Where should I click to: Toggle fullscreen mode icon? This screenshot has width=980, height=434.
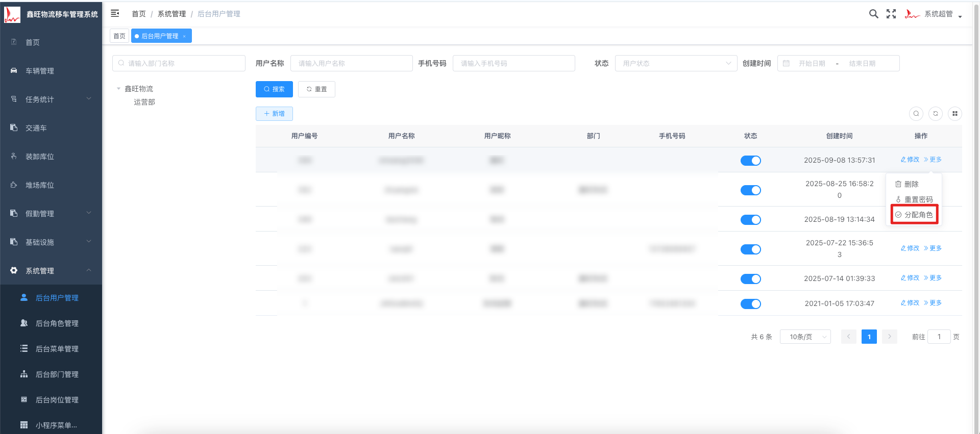(x=891, y=14)
